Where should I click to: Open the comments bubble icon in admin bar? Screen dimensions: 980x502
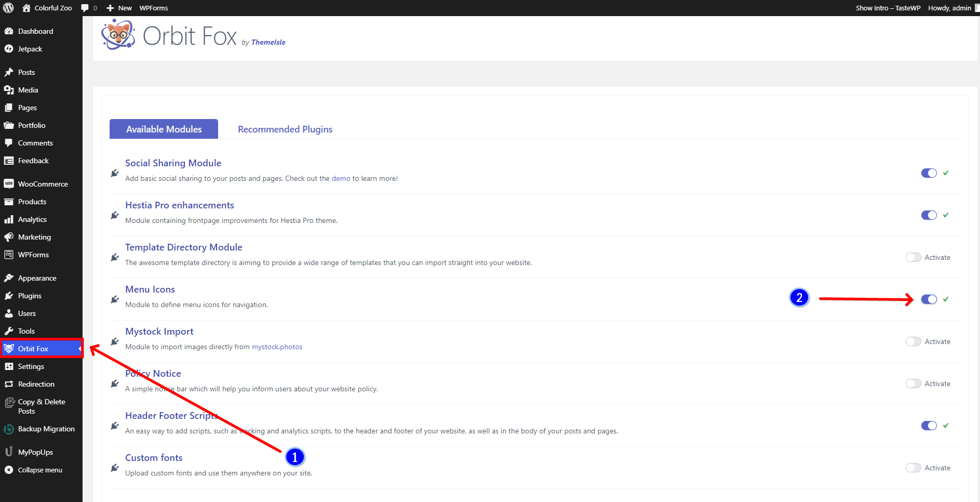(x=85, y=8)
